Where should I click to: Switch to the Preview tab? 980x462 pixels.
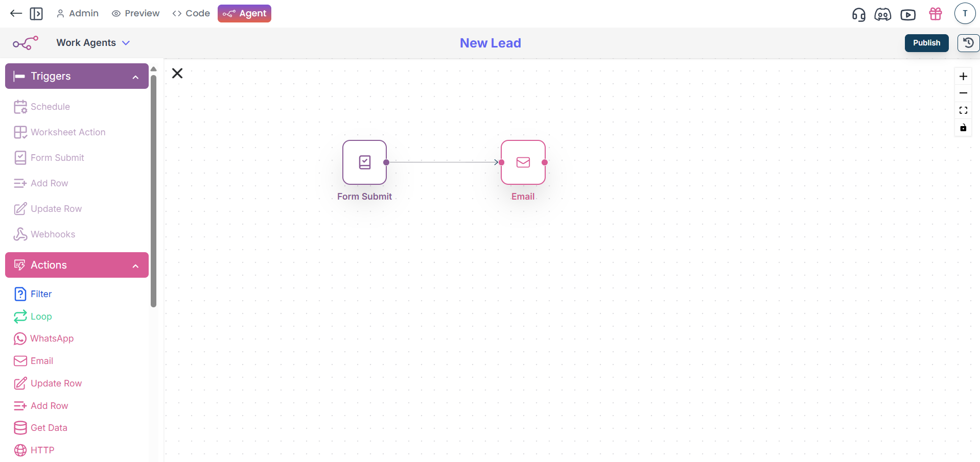click(x=135, y=13)
